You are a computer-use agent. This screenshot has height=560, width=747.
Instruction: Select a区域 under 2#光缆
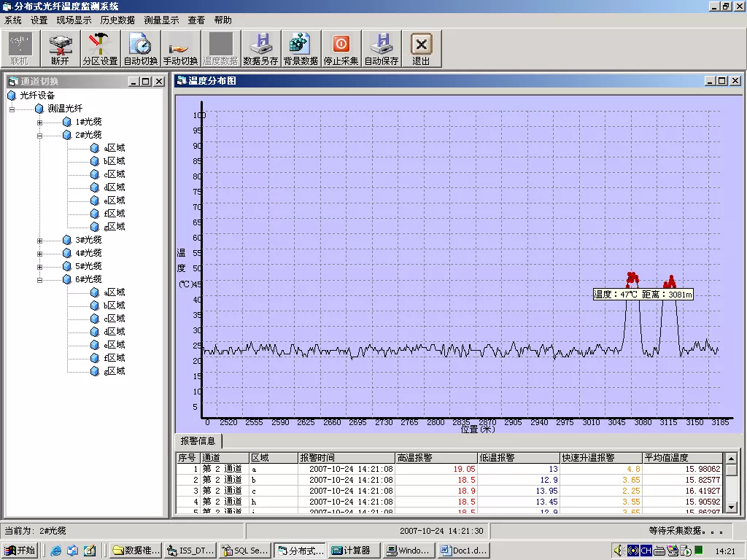coord(114,148)
